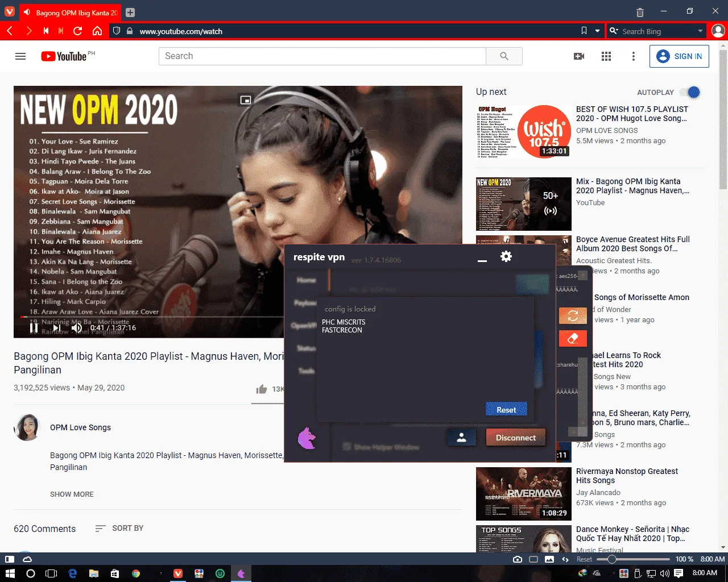
Task: Mute the video volume speaker
Action: click(77, 327)
